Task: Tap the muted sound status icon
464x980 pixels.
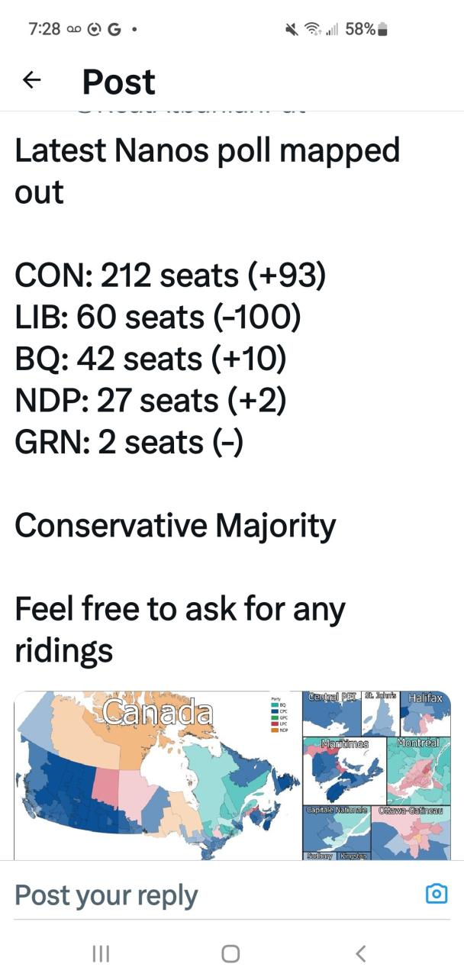Action: click(x=291, y=30)
